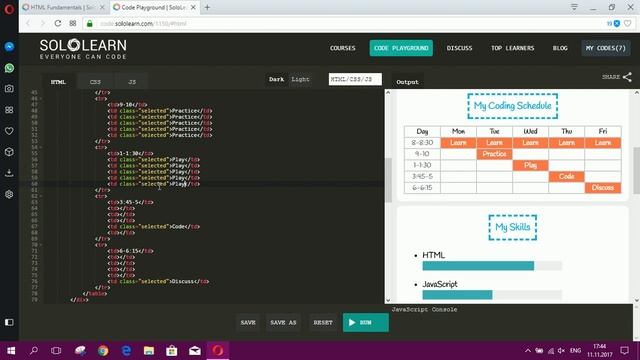Open the Action Center notifications

624,351
